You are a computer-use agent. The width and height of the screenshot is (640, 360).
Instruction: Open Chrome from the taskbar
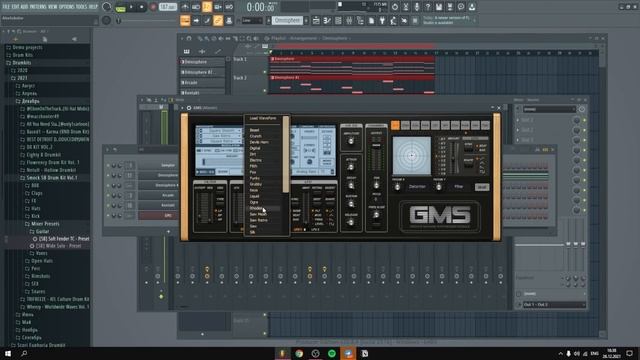point(299,353)
